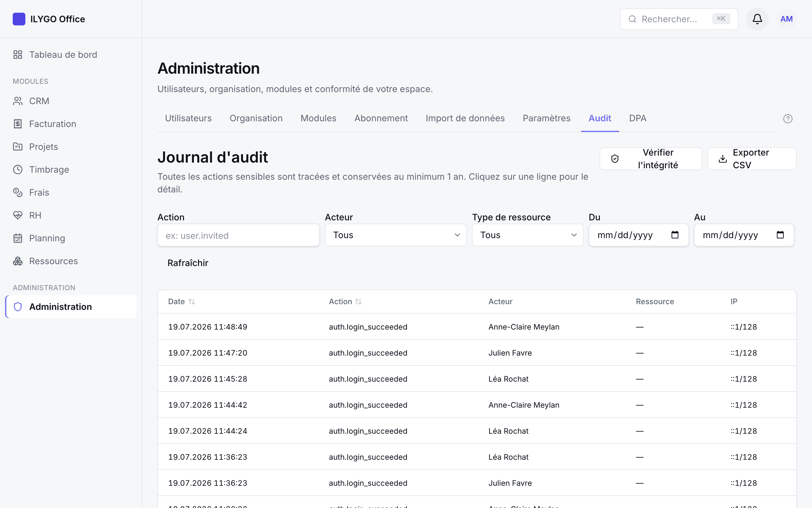This screenshot has height=508, width=812.
Task: Switch to the Modules tab
Action: click(x=318, y=118)
